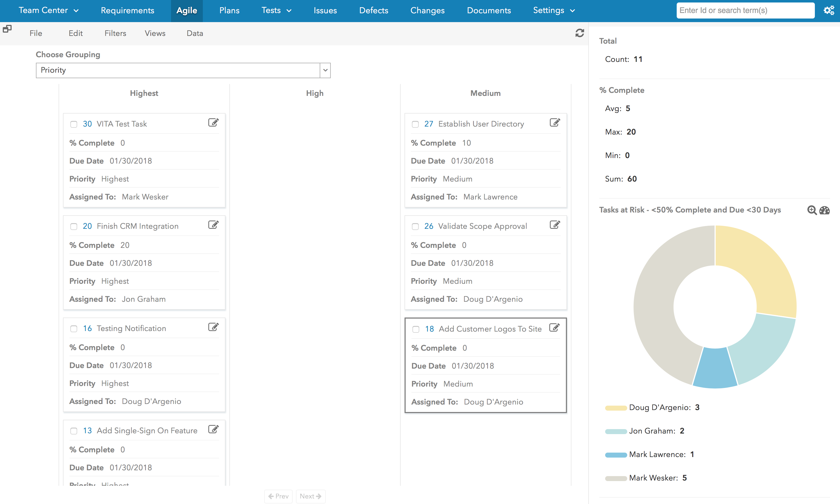The width and height of the screenshot is (840, 504).
Task: Click the Next page button
Action: coord(311,496)
